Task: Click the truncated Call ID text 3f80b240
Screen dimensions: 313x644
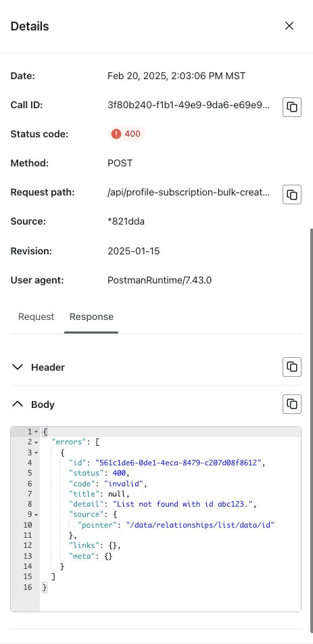Action: click(x=189, y=105)
